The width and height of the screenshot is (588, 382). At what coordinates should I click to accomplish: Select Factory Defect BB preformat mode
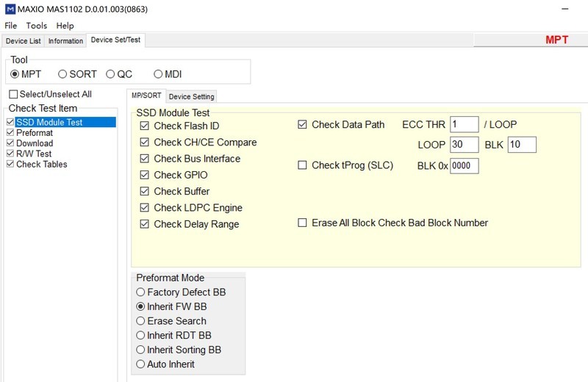(141, 292)
